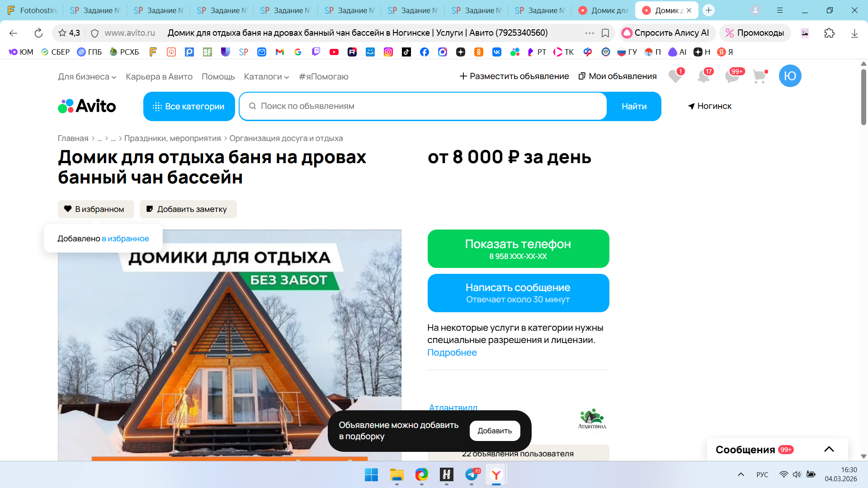Expand the 'Для бизнеса' dropdown
Screen dimensions: 868x488
[x=87, y=77]
